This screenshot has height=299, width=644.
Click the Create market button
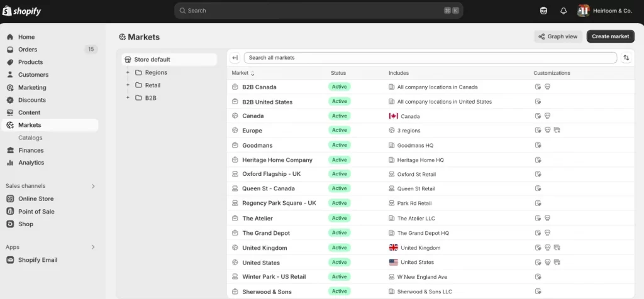[610, 36]
